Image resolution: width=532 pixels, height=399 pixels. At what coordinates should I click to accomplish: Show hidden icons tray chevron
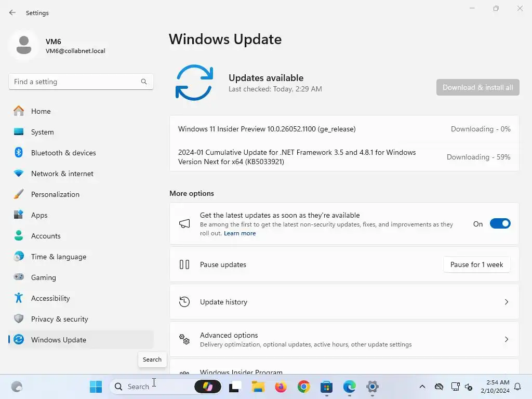click(422, 387)
